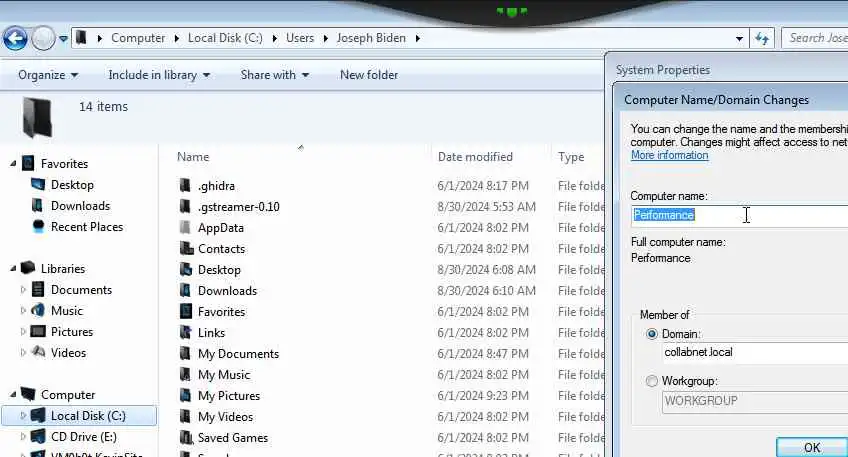Viewport: 848px width, 457px height.
Task: Select the Saved Games folder icon
Action: 187,438
